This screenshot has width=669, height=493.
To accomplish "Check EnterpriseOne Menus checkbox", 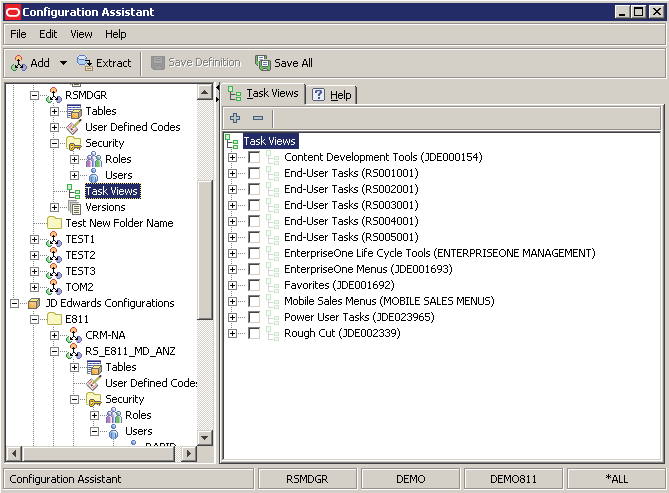I will point(254,269).
